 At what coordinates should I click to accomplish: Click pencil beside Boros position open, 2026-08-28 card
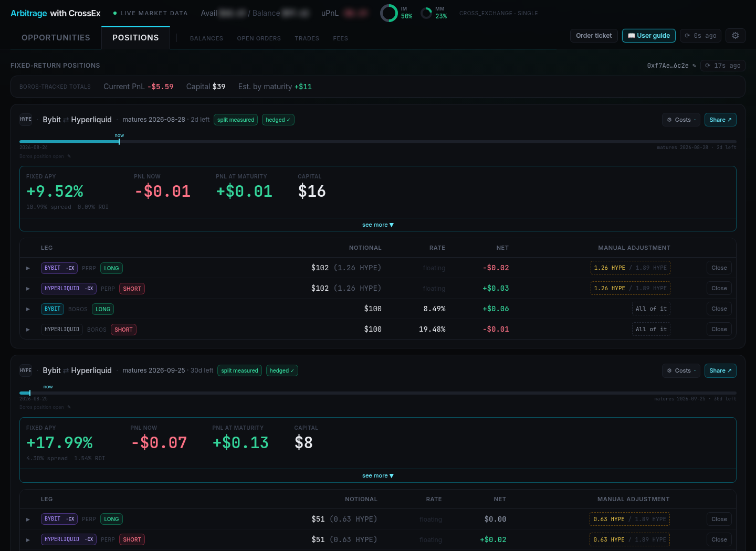tap(69, 156)
